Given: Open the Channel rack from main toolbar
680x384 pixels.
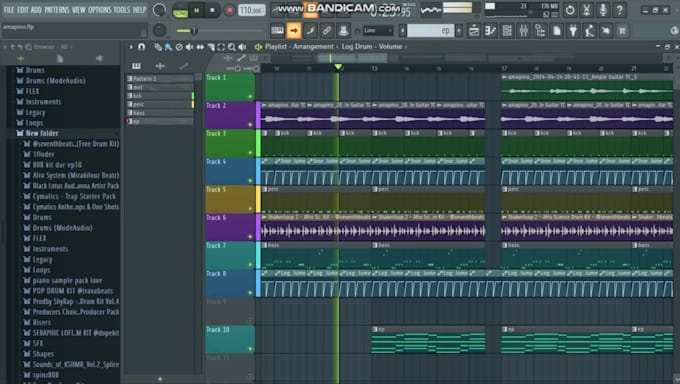Looking at the screenshot, I should [x=507, y=31].
